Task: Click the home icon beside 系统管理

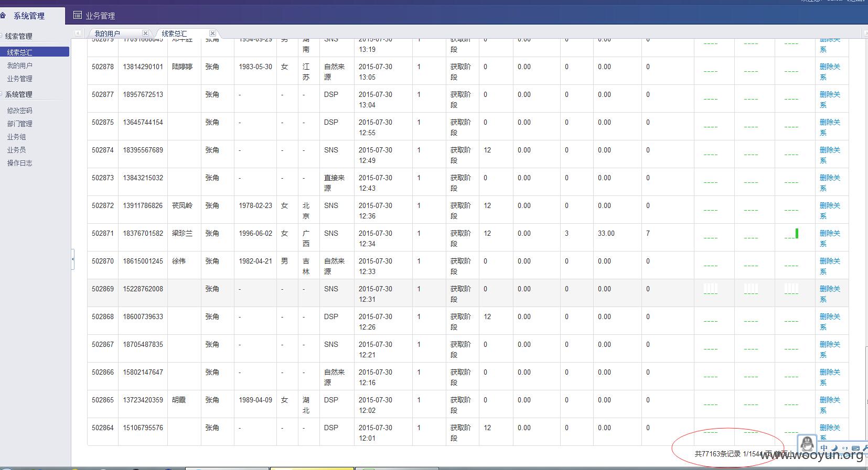Action: click(3, 16)
